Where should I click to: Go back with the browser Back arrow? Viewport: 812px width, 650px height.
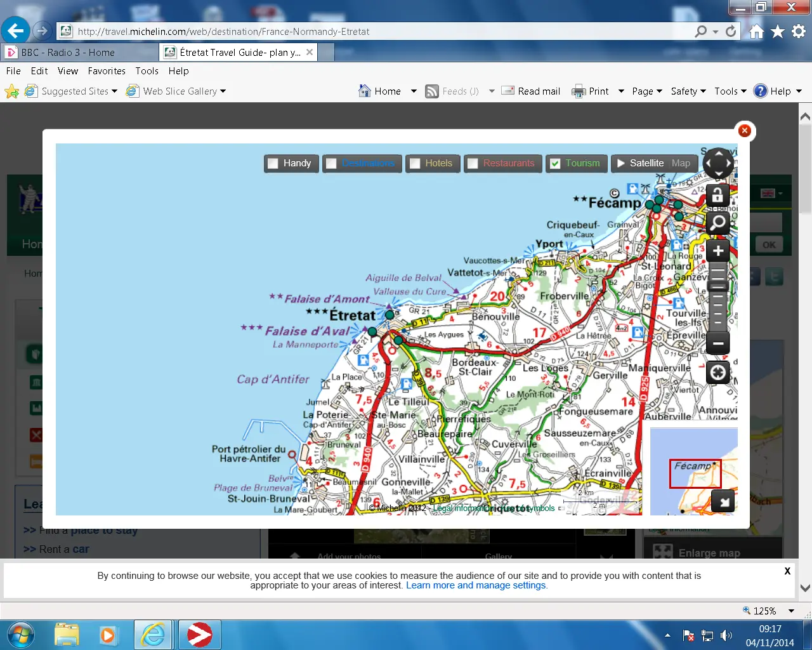(x=15, y=30)
